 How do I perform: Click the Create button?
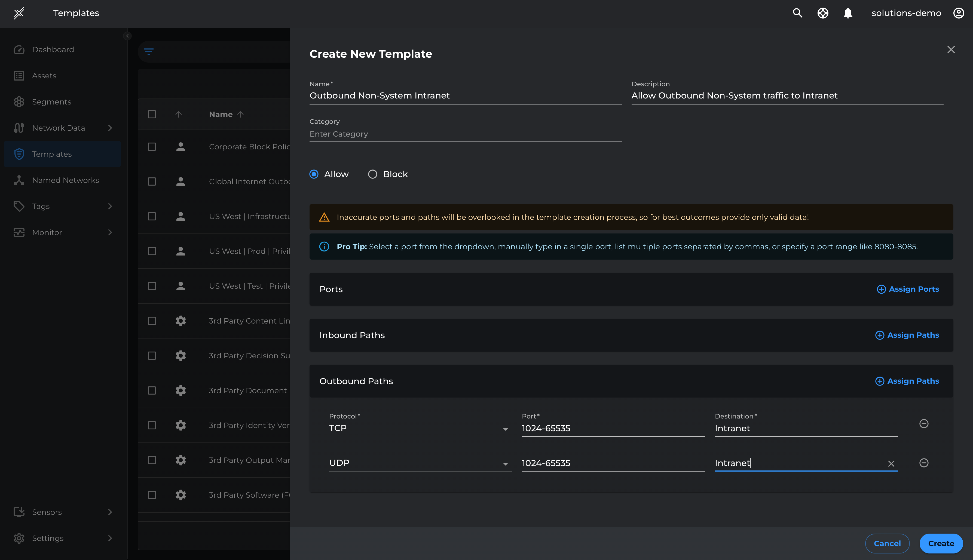[x=941, y=543]
